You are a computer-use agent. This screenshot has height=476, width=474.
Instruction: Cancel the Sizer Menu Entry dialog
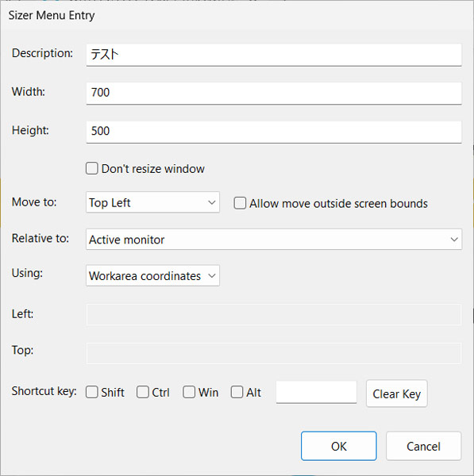[423, 446]
